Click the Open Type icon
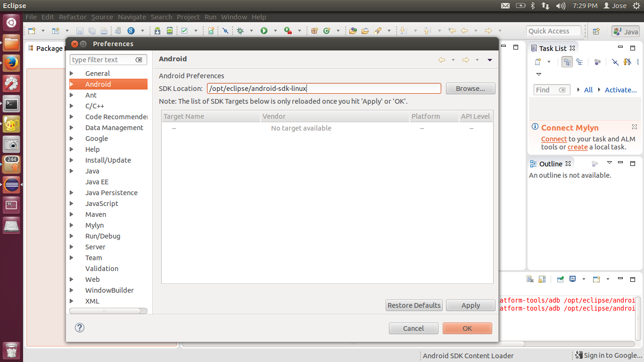 tap(353, 31)
